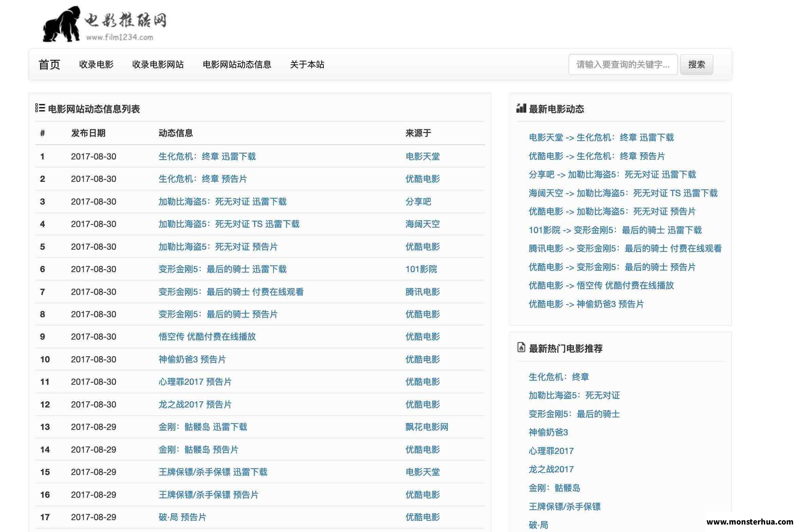Viewport: 794px width, 532px height.
Task: Click source 电影天堂 in row 1
Action: (423, 156)
